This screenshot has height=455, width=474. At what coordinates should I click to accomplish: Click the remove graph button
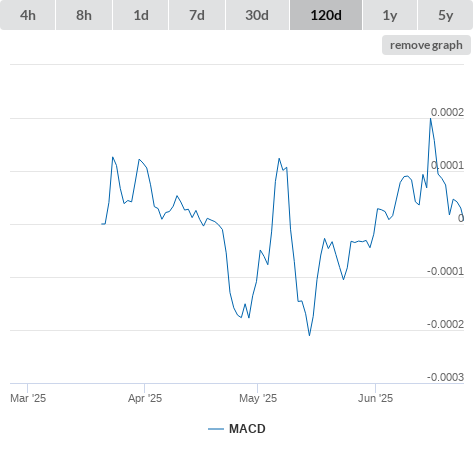pos(426,45)
